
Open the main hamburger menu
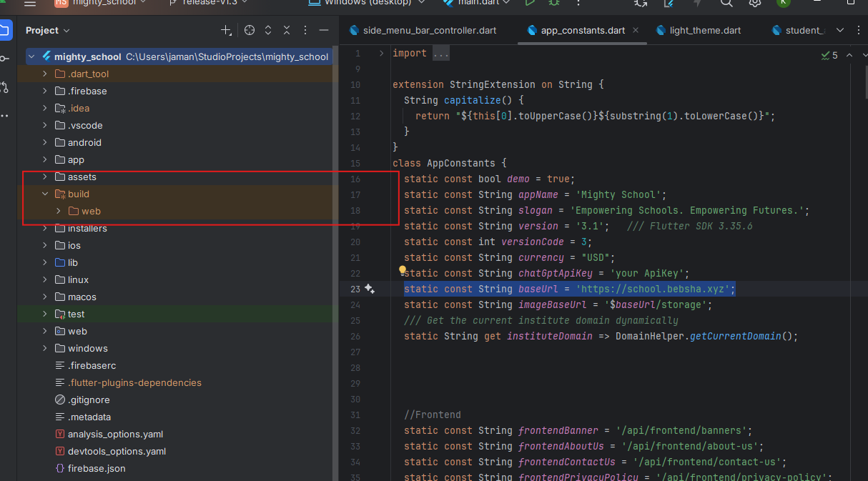click(x=29, y=3)
